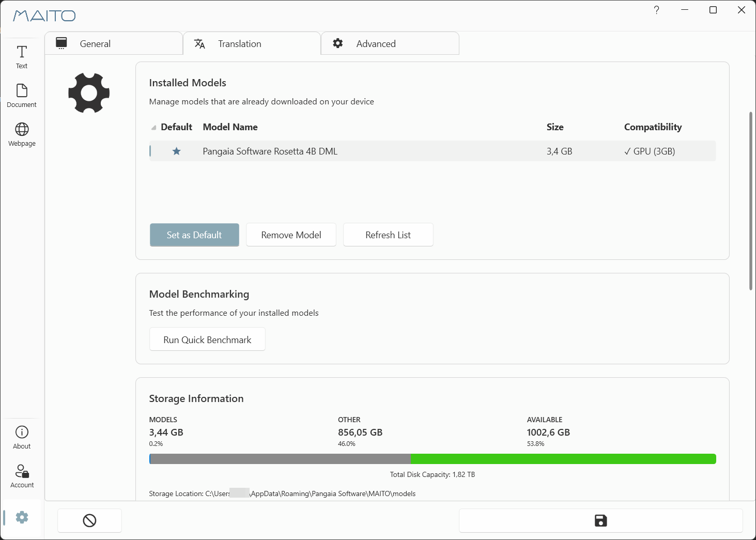Click the save floppy disk button
The image size is (756, 540).
[x=600, y=520]
